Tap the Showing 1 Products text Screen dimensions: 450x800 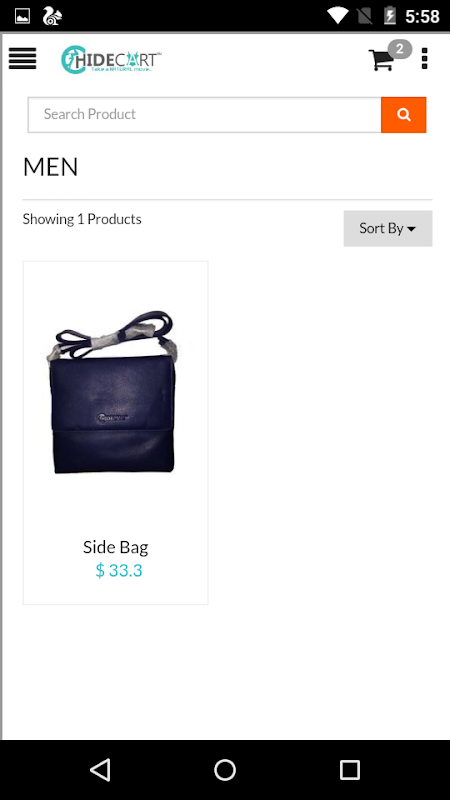82,219
